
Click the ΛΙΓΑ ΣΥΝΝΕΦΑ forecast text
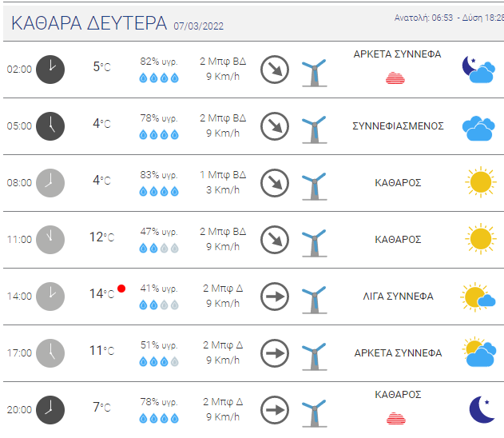(x=398, y=297)
